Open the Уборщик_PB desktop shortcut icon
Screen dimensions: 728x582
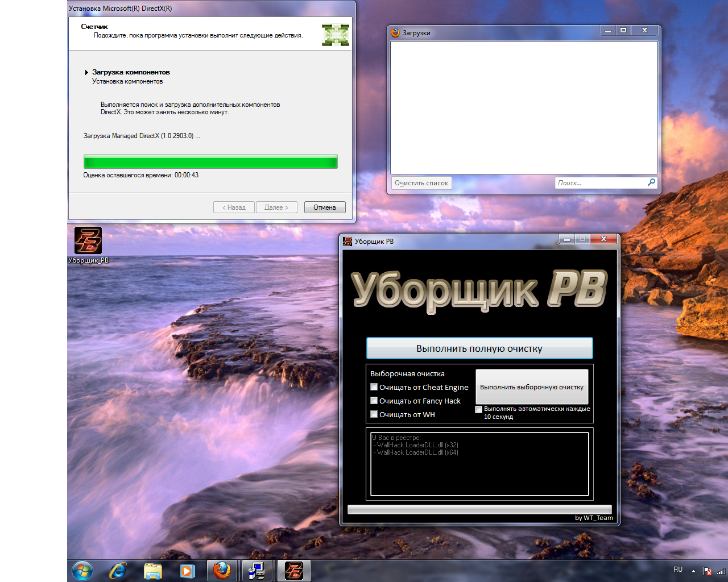click(x=88, y=245)
